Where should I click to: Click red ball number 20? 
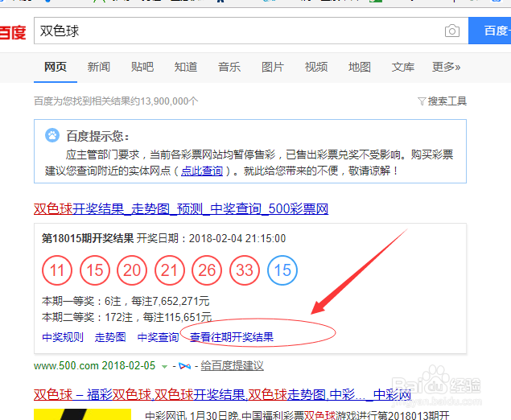(x=132, y=270)
